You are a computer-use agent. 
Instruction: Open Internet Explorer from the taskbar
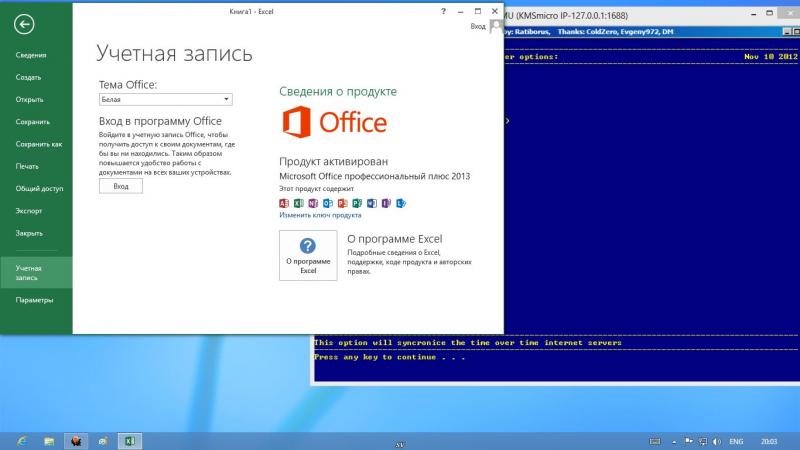tap(21, 441)
